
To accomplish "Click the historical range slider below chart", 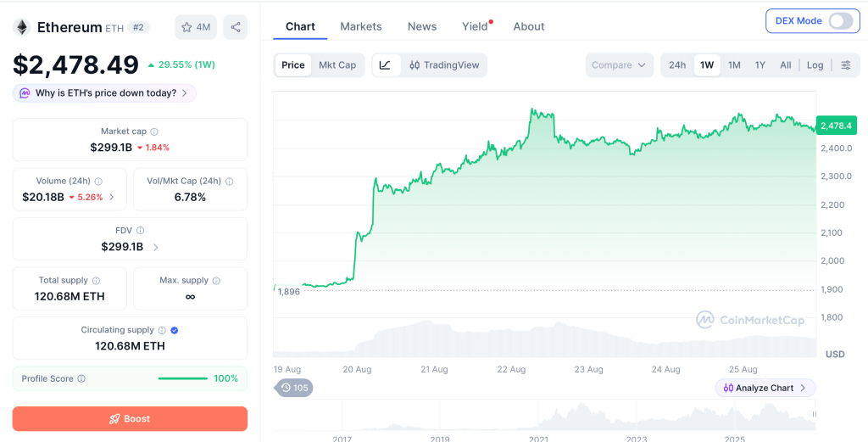I will click(545, 414).
